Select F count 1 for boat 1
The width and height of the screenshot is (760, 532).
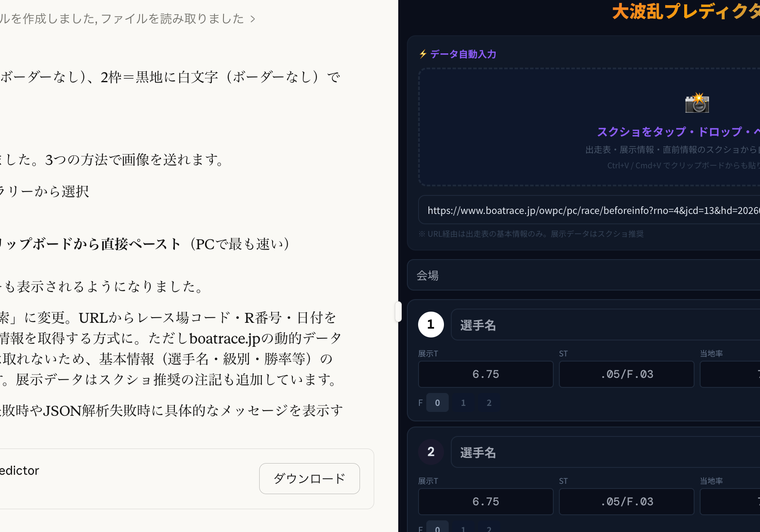pyautogui.click(x=463, y=403)
